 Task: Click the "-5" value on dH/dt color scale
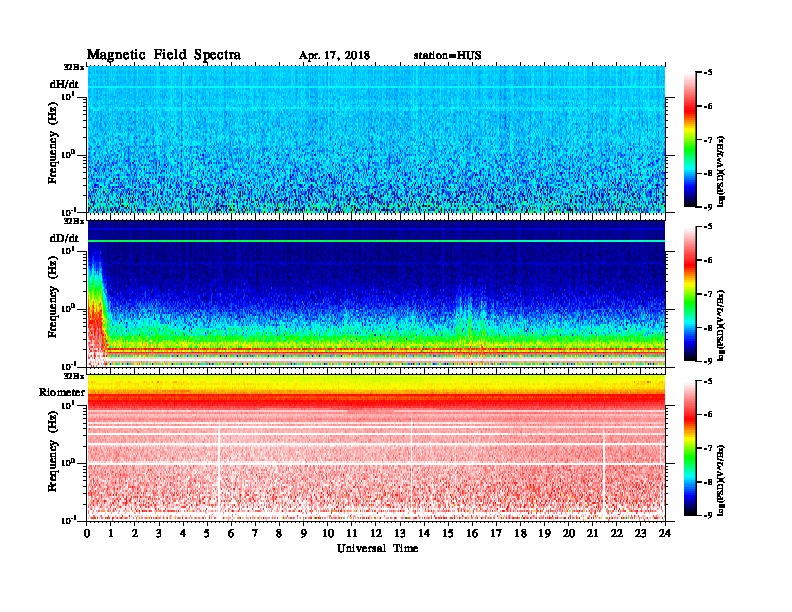(708, 73)
